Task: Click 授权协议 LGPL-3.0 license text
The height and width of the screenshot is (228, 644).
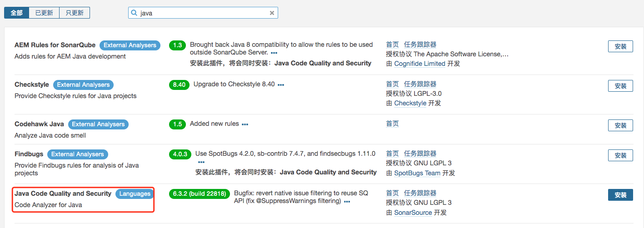Action: (x=414, y=94)
